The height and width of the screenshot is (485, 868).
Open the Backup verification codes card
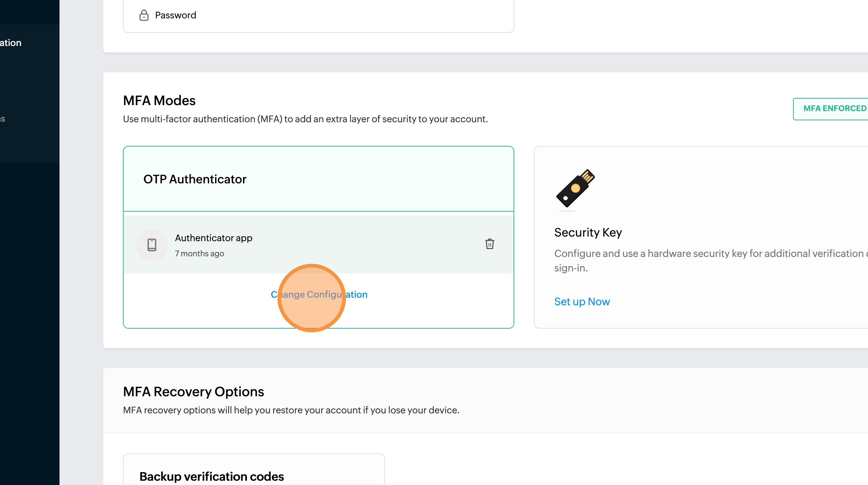(254, 470)
